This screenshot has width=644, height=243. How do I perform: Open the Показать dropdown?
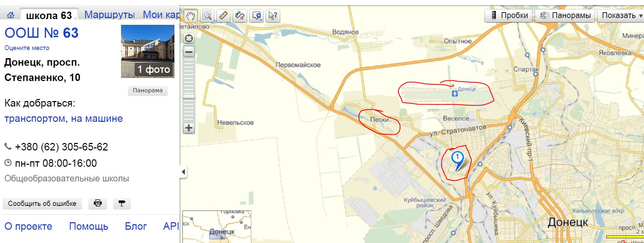click(x=622, y=15)
